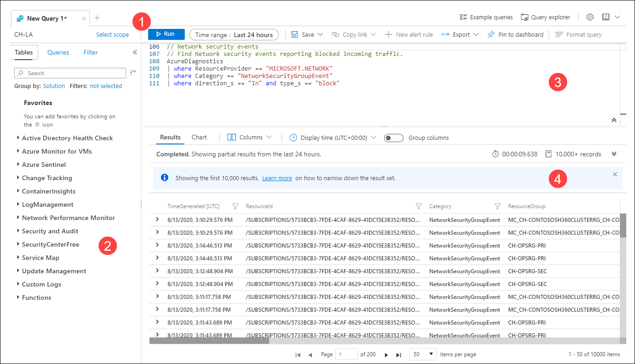The height and width of the screenshot is (364, 635).
Task: Pin to dashboard with the pin icon
Action: [491, 34]
